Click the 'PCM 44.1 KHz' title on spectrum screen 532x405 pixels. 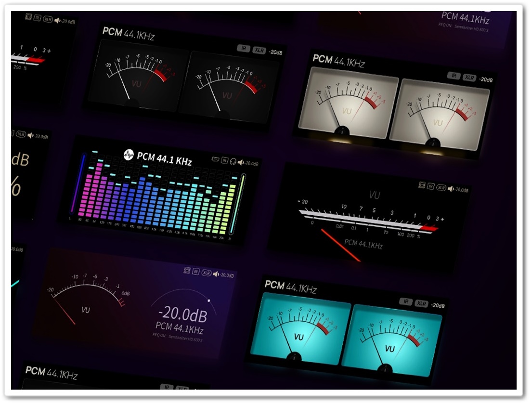coord(164,159)
